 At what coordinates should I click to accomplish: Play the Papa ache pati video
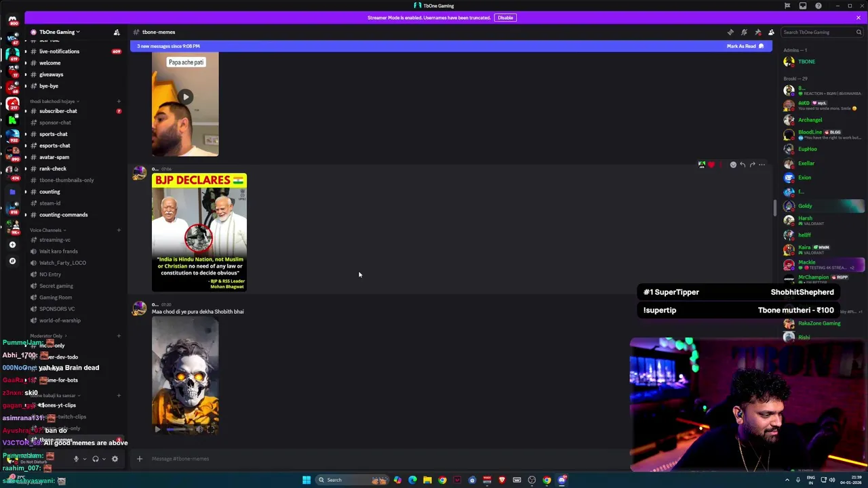pyautogui.click(x=186, y=97)
